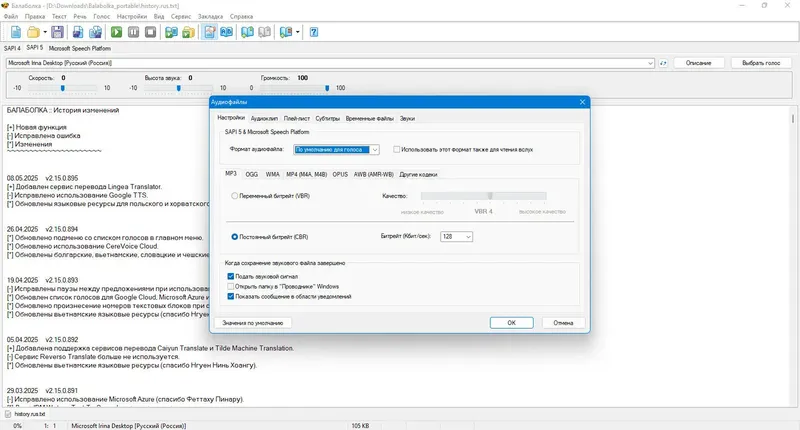The width and height of the screenshot is (800, 430).
Task: Uncheck the "Подать звуковой сигнал" checkbox
Action: coord(231,276)
